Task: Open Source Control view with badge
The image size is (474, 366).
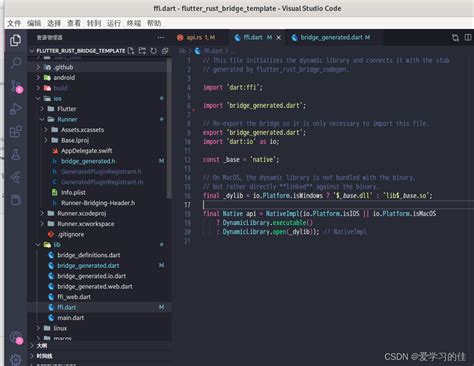Action: pos(16,86)
